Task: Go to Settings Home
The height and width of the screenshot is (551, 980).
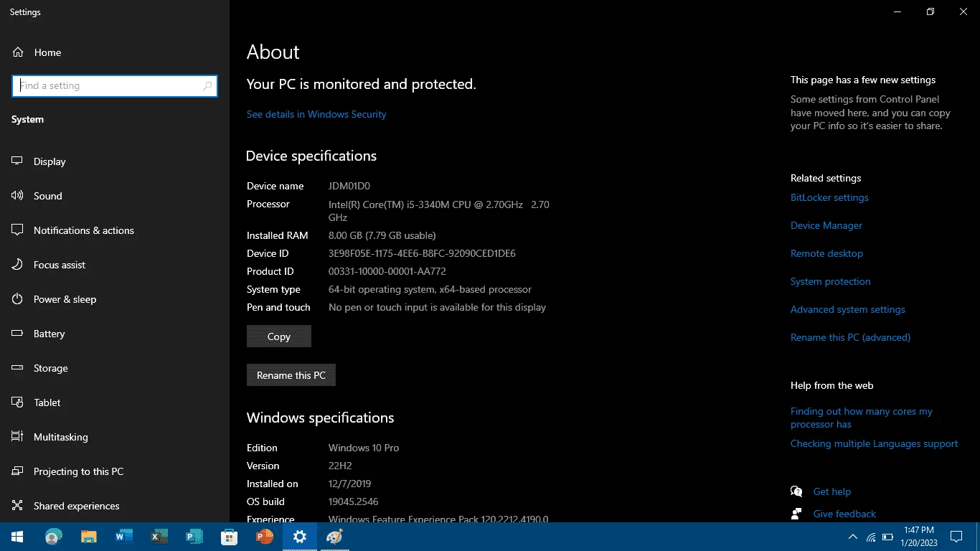Action: tap(115, 52)
